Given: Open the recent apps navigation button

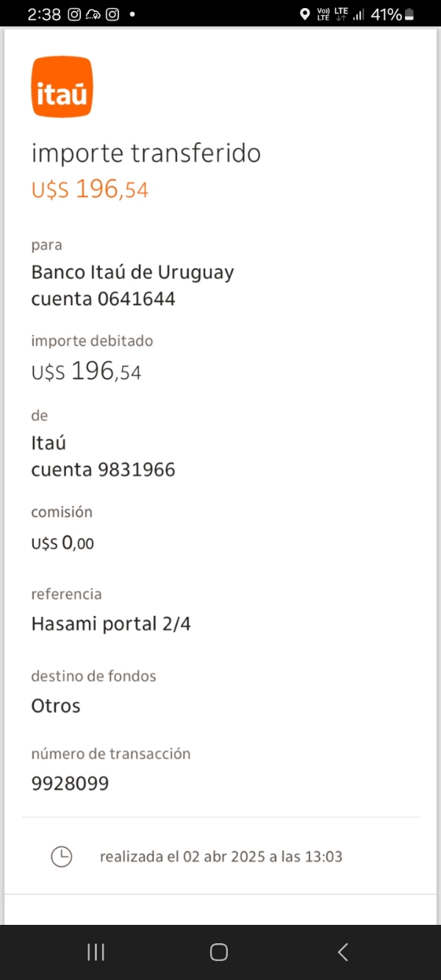Looking at the screenshot, I should [x=96, y=953].
